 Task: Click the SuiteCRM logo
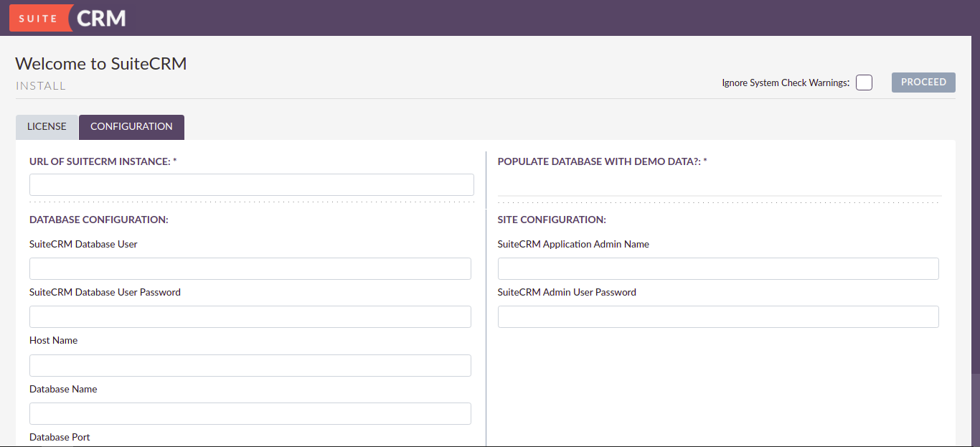[68, 17]
